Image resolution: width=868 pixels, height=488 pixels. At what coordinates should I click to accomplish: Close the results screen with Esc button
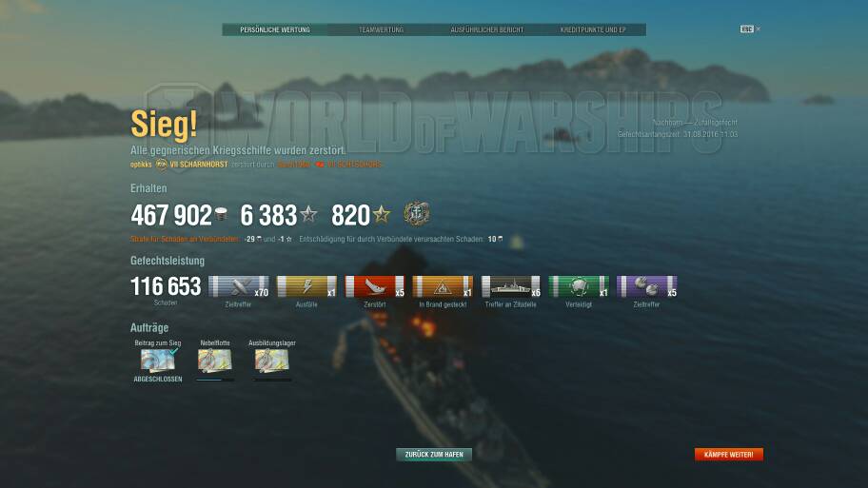pyautogui.click(x=747, y=29)
